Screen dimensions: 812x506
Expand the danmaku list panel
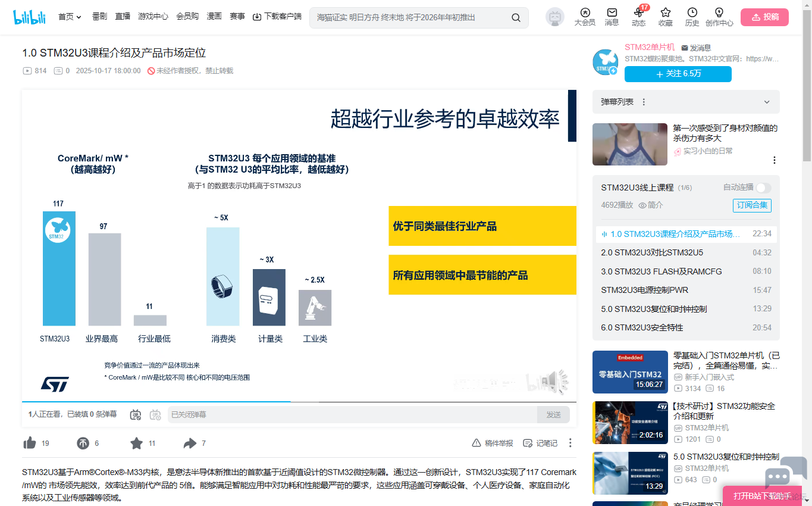coord(767,102)
